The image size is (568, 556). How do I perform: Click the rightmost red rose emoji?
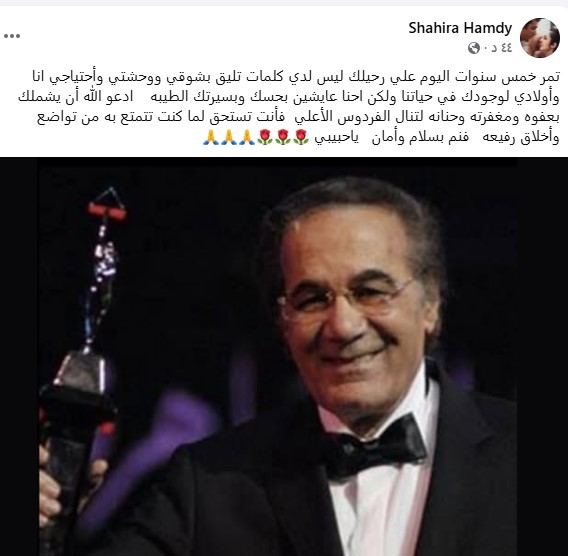[x=301, y=138]
